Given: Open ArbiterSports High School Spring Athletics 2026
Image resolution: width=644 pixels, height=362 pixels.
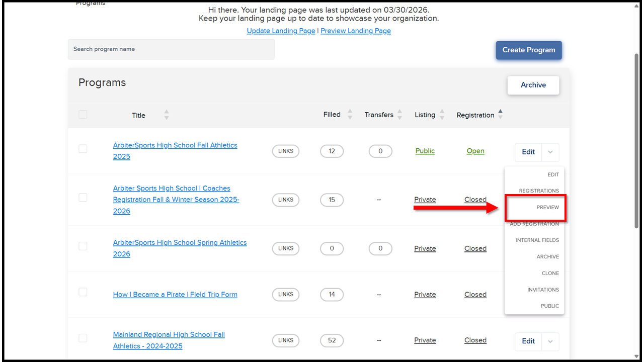Looking at the screenshot, I should click(180, 248).
